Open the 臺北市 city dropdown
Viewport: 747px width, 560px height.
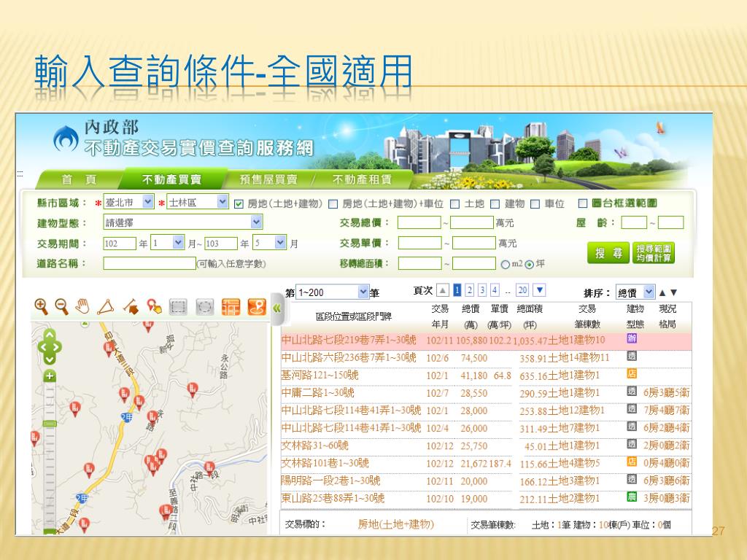(128, 202)
